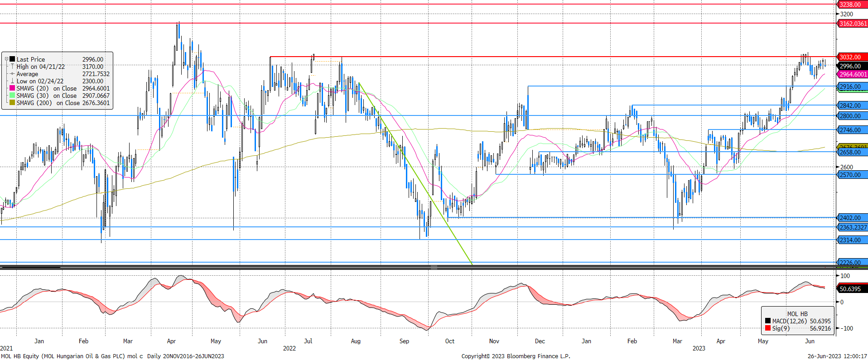Click the SMAVG (200) value 2676.3601 in legend
The image size is (868, 360).
tap(96, 103)
